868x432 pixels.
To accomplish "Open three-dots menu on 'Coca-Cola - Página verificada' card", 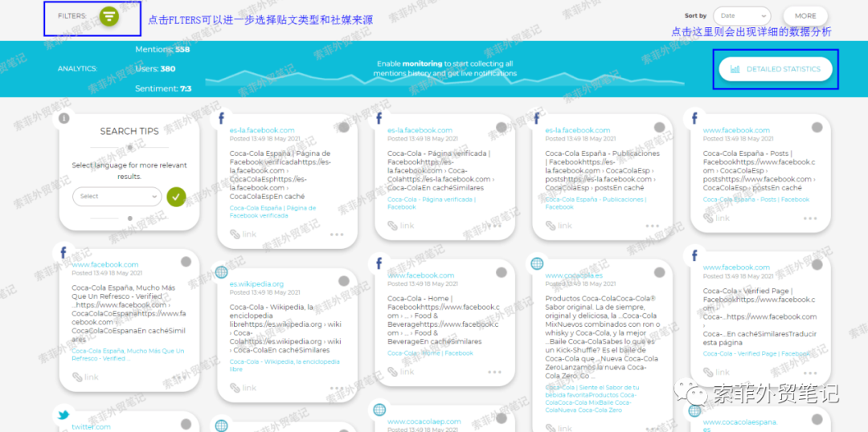I will click(x=494, y=226).
